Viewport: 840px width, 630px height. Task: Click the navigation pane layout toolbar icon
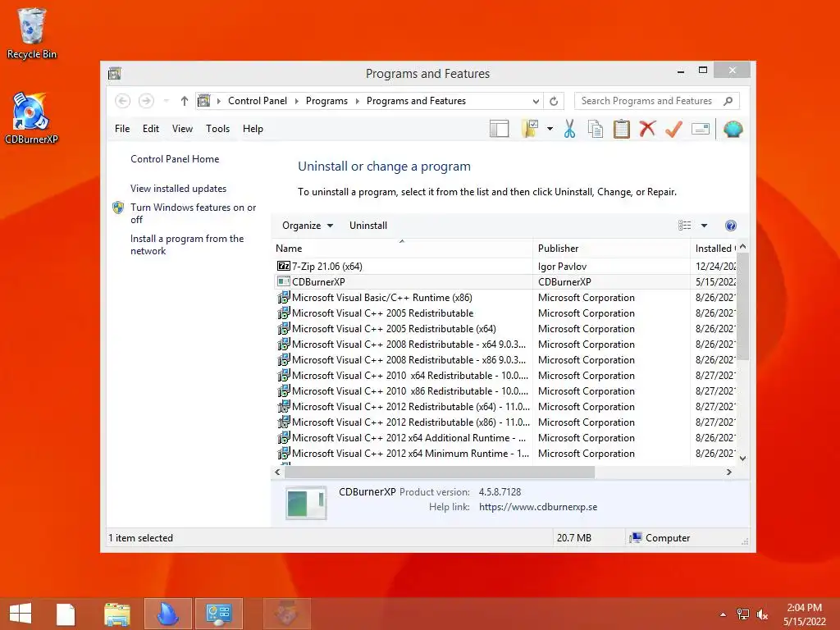499,129
